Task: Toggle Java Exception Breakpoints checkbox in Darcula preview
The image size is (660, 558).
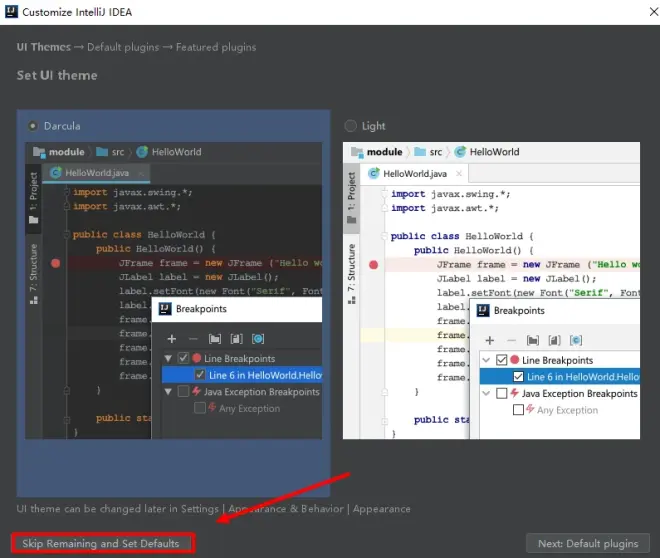Action: tap(183, 391)
